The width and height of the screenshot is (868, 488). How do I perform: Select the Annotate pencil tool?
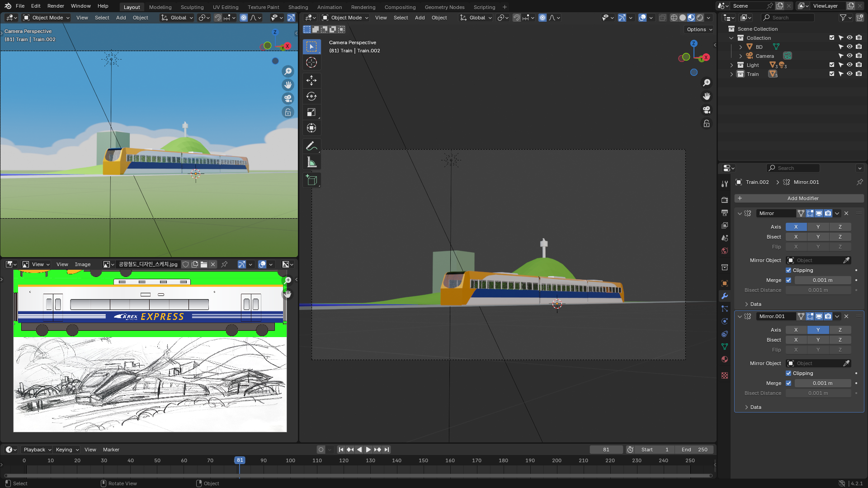[311, 146]
